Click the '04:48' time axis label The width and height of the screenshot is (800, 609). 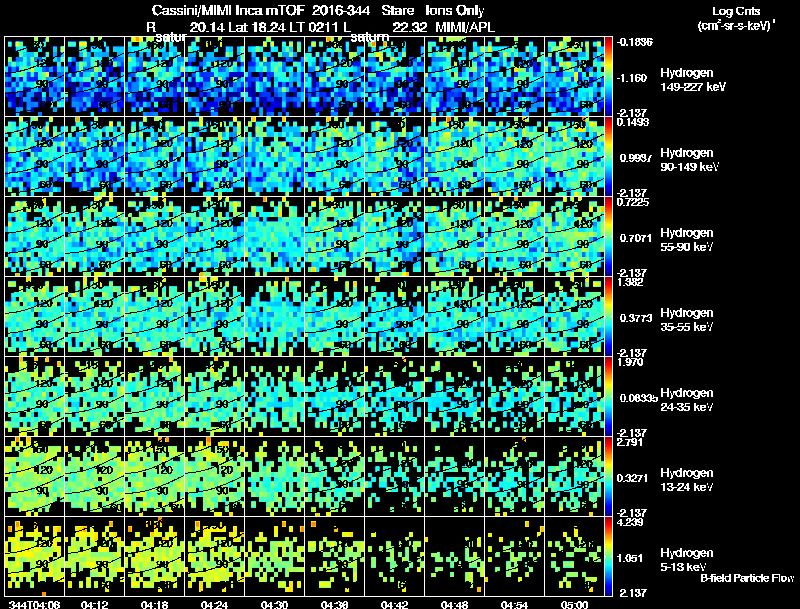455,604
